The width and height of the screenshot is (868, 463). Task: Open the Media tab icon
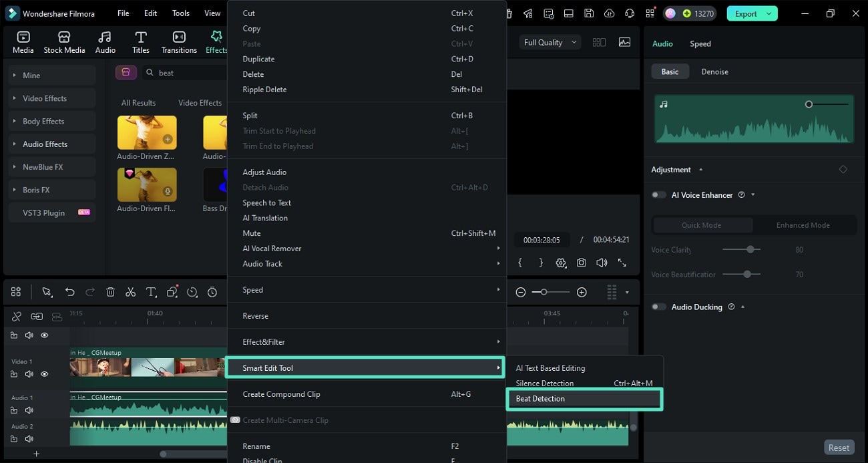click(x=23, y=37)
